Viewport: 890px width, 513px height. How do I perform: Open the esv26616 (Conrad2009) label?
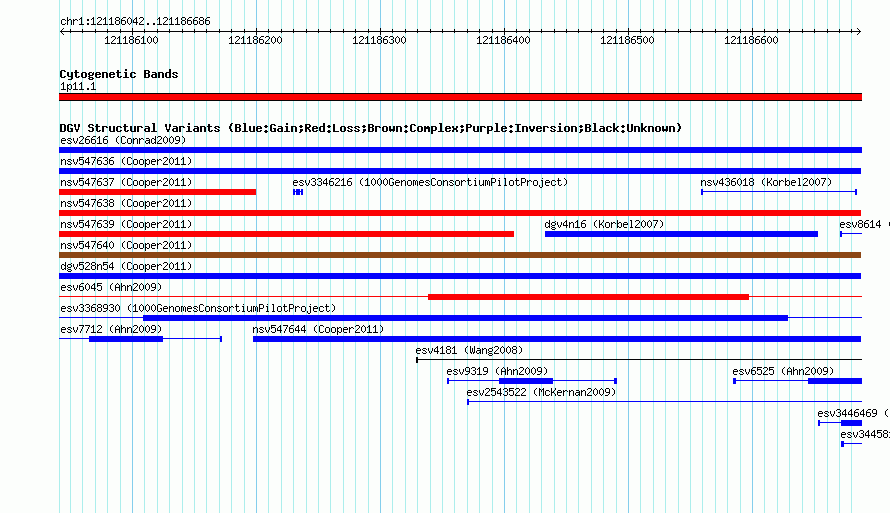123,140
